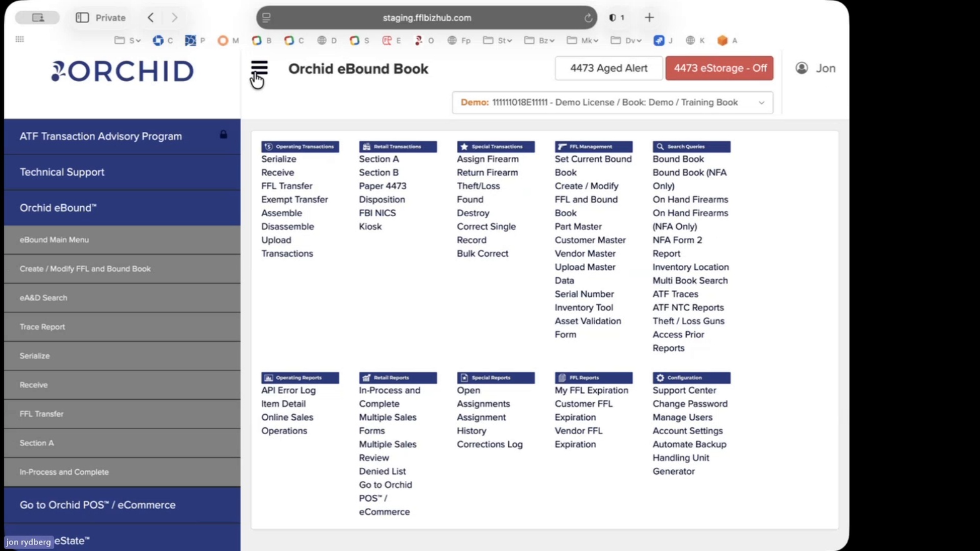This screenshot has width=980, height=551.
Task: Click the Special Reports header icon
Action: pyautogui.click(x=464, y=378)
